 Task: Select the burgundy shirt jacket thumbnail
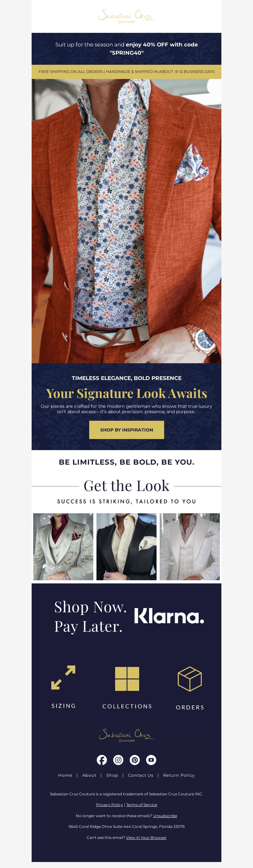pos(63,546)
